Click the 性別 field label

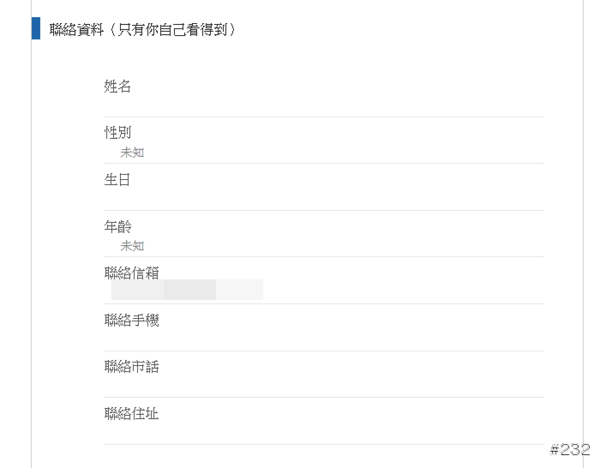[x=118, y=133]
